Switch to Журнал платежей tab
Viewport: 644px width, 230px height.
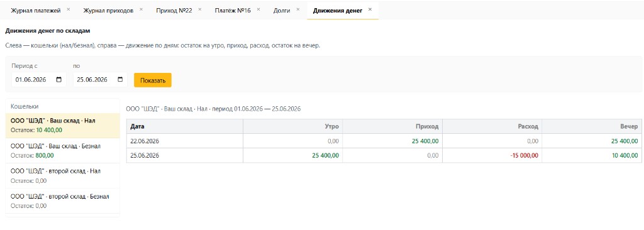coord(35,11)
